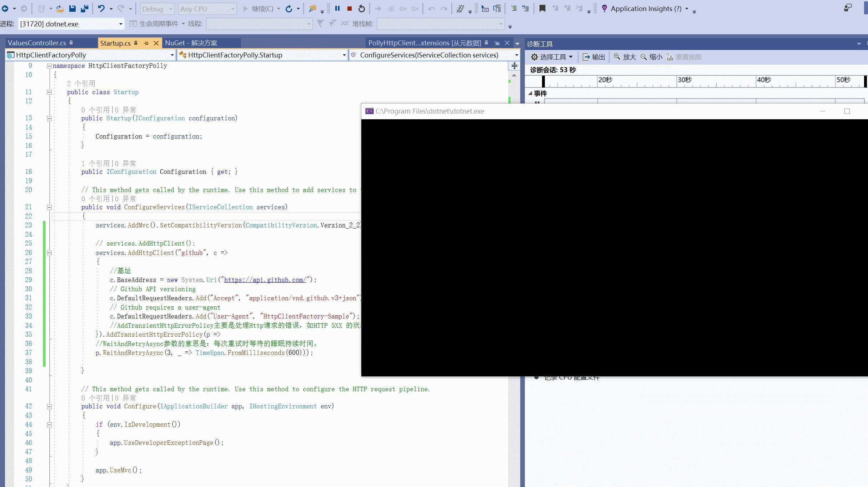Open the https://api.github.com/ link
The width and height of the screenshot is (868, 487).
(x=265, y=280)
